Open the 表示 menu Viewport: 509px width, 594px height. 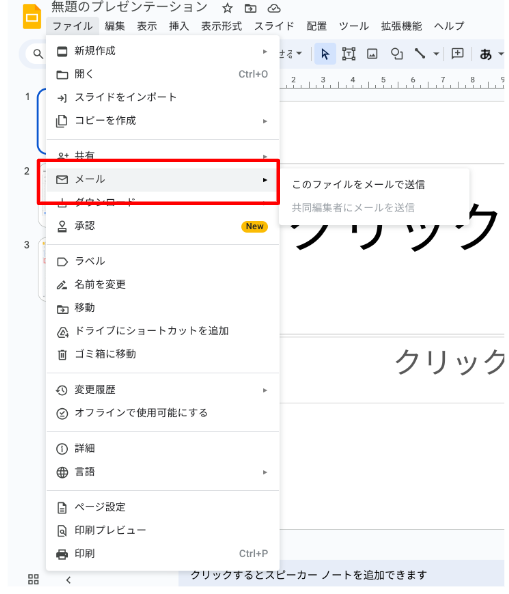pyautogui.click(x=147, y=26)
